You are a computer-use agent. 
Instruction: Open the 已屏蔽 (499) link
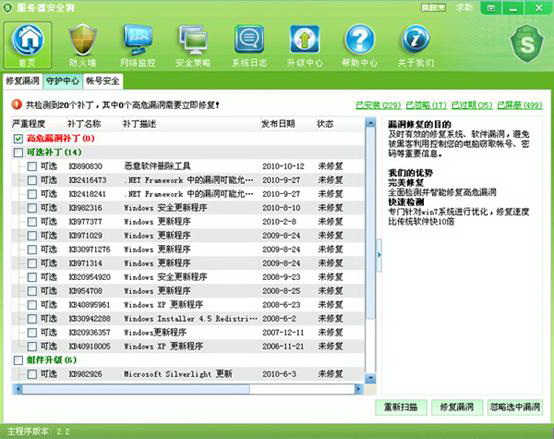tap(520, 105)
